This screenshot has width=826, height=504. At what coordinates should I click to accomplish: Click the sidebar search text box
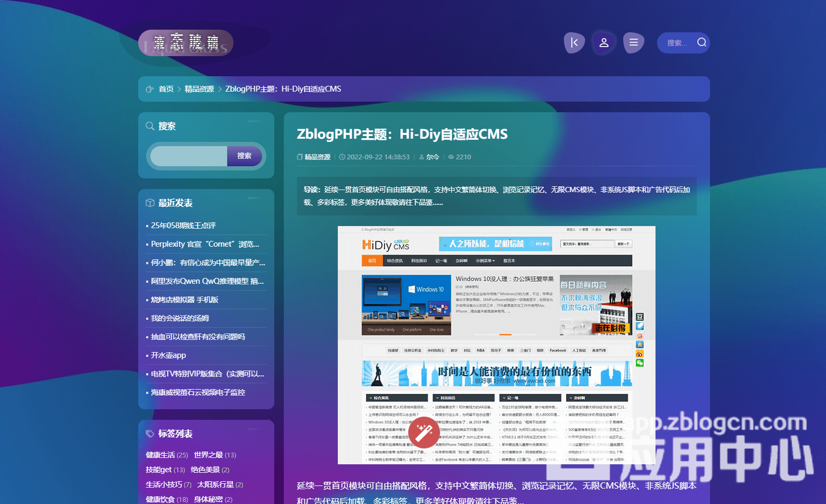(x=188, y=156)
